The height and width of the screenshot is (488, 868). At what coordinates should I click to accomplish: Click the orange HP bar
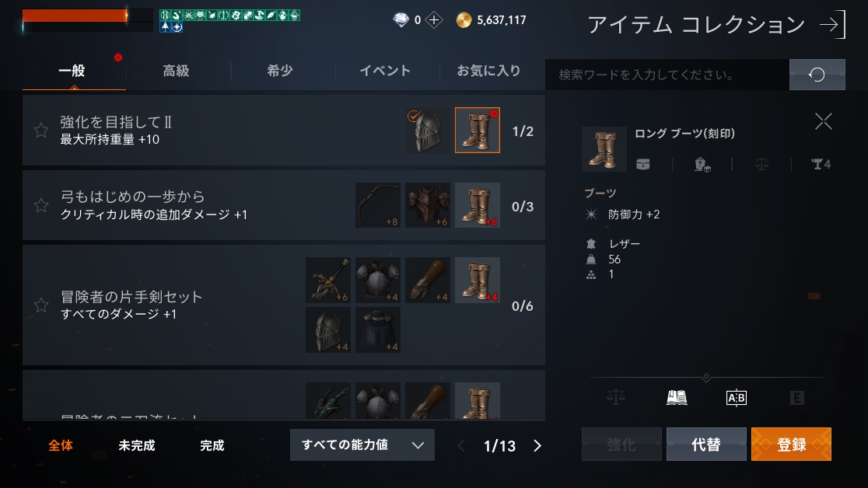(75, 16)
